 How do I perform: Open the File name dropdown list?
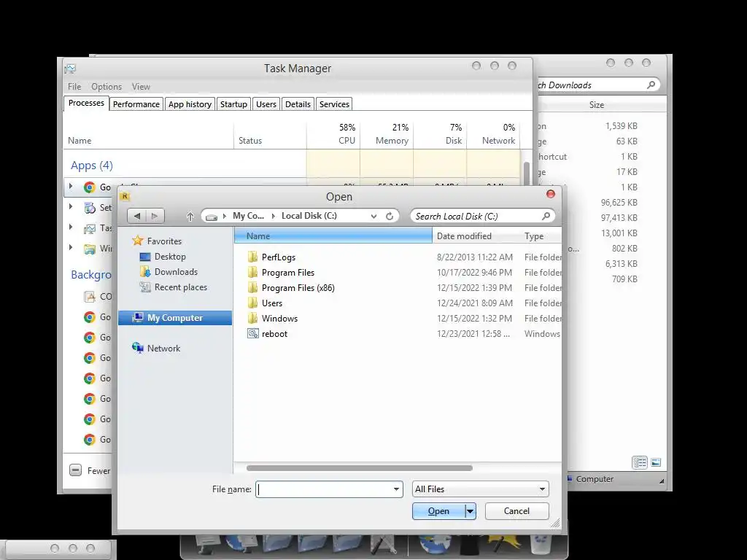pyautogui.click(x=396, y=489)
